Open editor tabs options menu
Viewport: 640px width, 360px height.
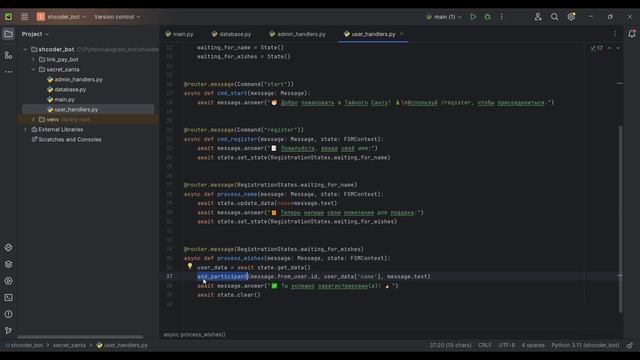(615, 34)
